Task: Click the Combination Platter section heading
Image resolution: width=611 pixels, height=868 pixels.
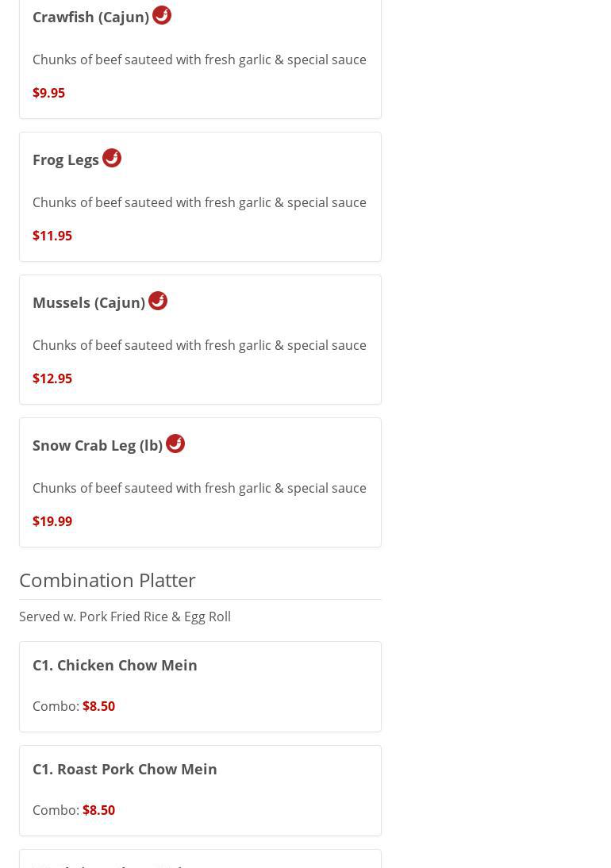Action: pos(107,580)
